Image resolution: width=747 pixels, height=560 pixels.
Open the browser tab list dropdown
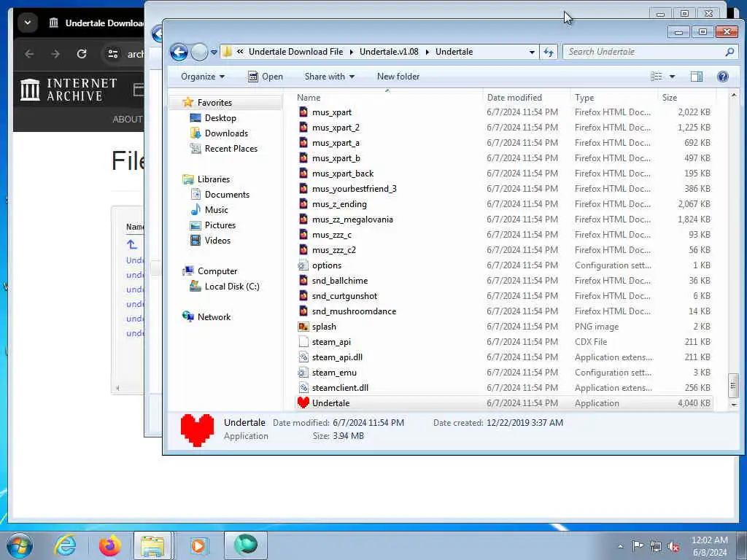(x=28, y=23)
